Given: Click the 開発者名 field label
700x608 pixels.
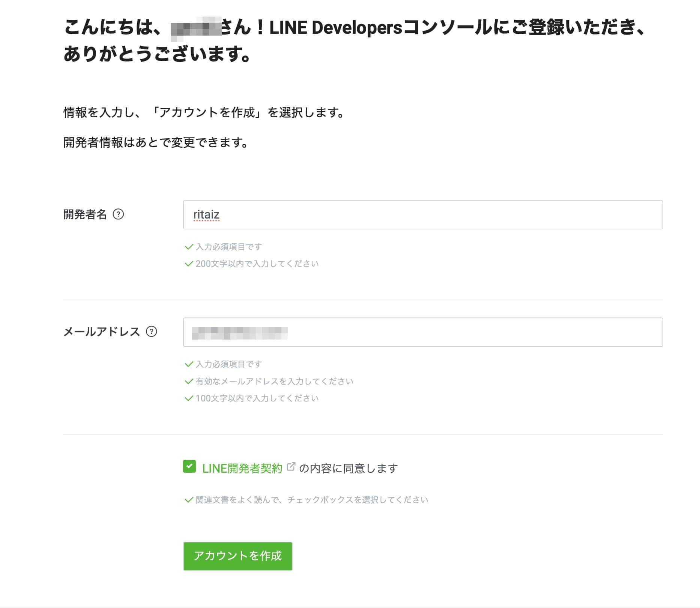Looking at the screenshot, I should click(85, 214).
